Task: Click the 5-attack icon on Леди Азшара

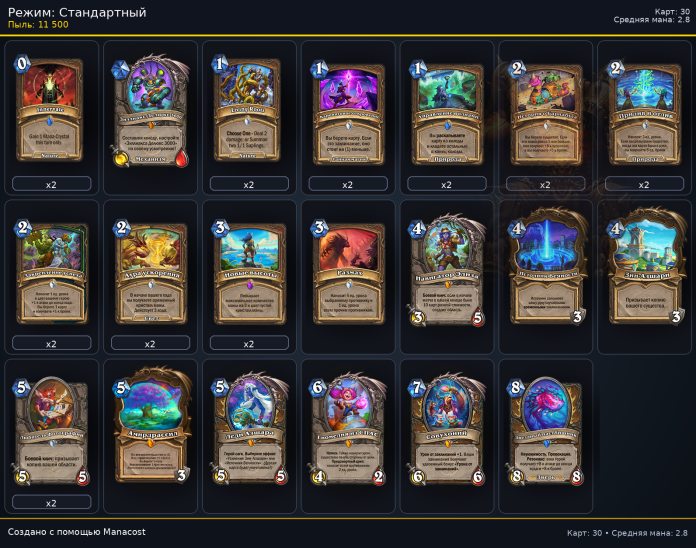Action: coord(221,476)
